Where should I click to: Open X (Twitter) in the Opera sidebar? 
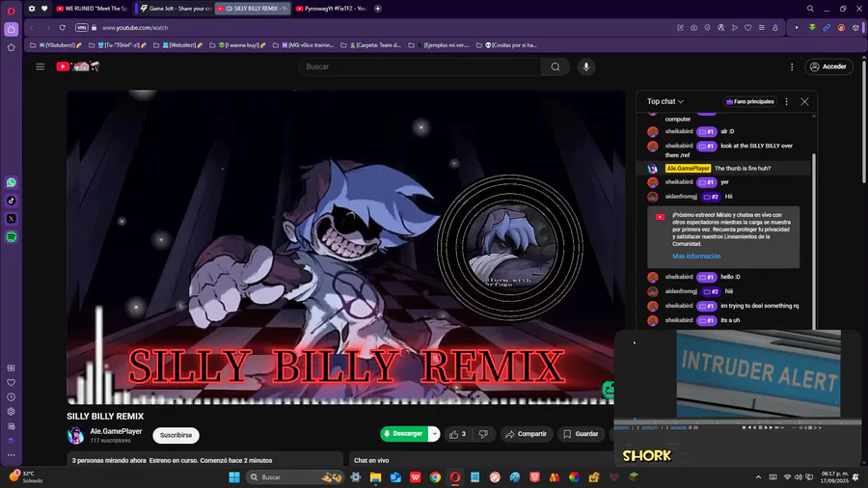(x=11, y=219)
